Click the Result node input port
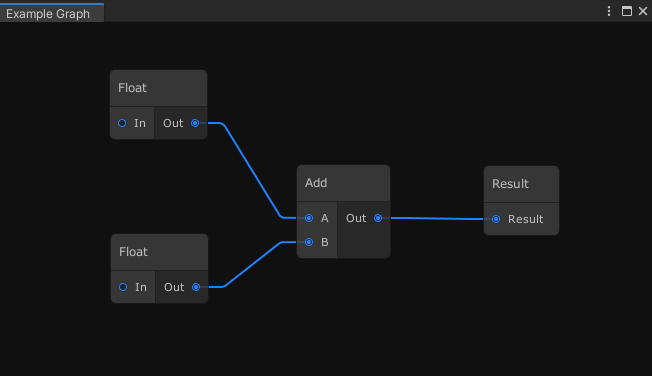 [496, 219]
